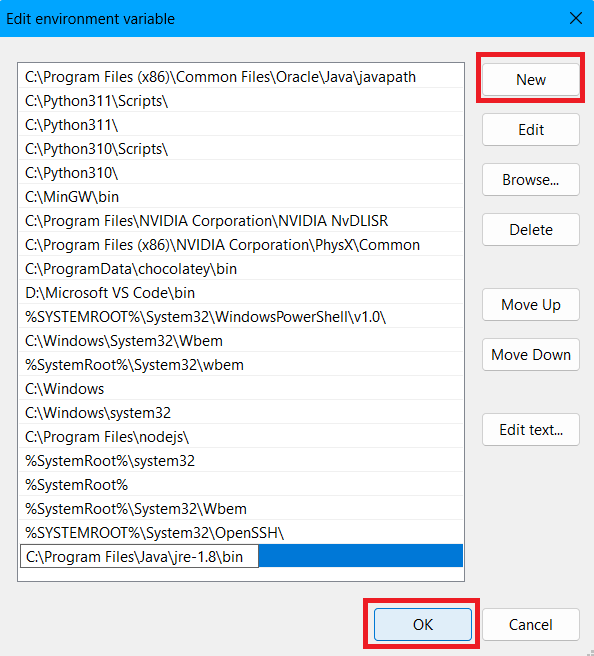Select the C:\MinGW\bin path entry

click(241, 197)
